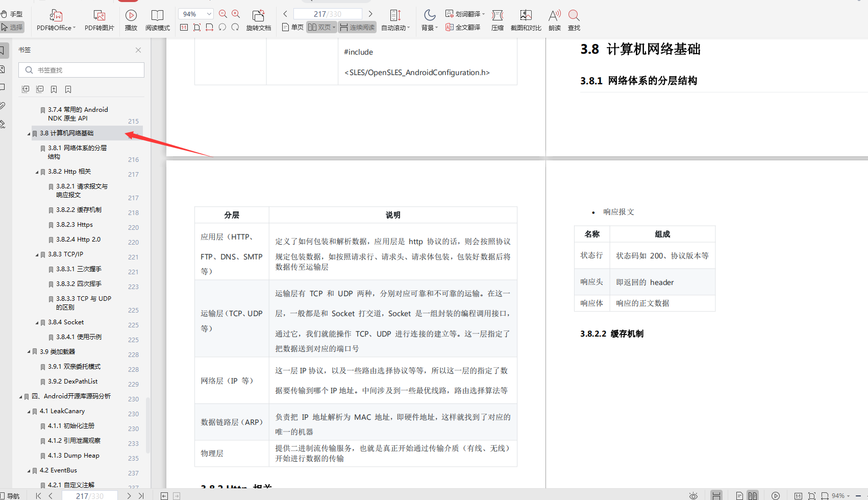Collapse the 4.1 LeakCanary bookmark
The width and height of the screenshot is (868, 500).
[29, 412]
